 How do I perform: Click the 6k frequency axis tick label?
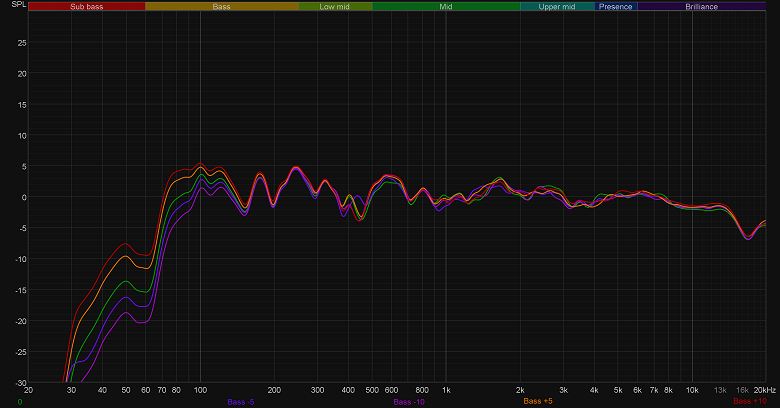tap(637, 390)
